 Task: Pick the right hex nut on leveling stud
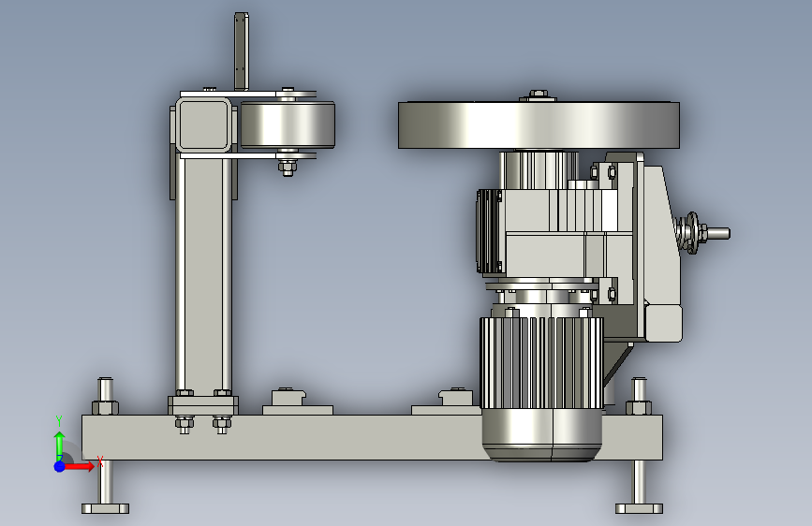[x=639, y=407]
